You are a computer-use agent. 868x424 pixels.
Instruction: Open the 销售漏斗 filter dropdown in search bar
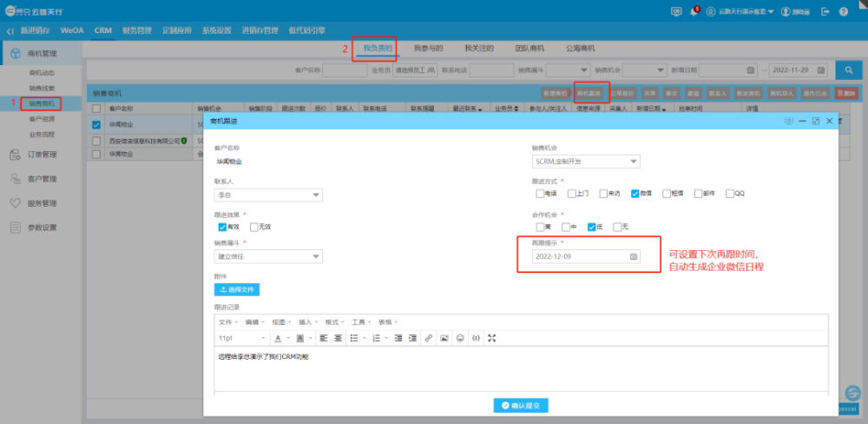[x=568, y=70]
